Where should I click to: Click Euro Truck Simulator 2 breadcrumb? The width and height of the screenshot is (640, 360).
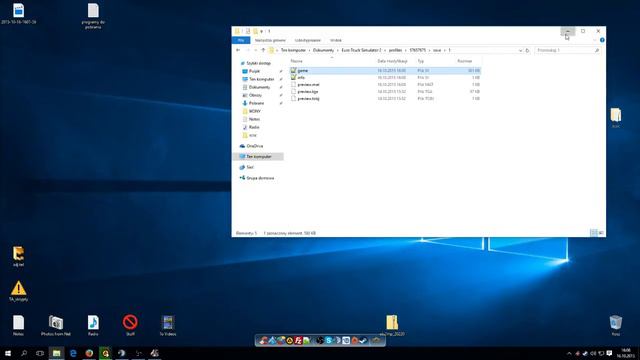tap(361, 50)
